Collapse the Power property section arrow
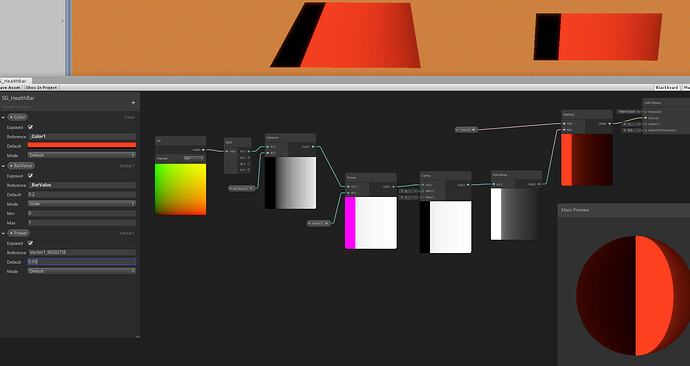The width and height of the screenshot is (690, 366). (x=4, y=233)
